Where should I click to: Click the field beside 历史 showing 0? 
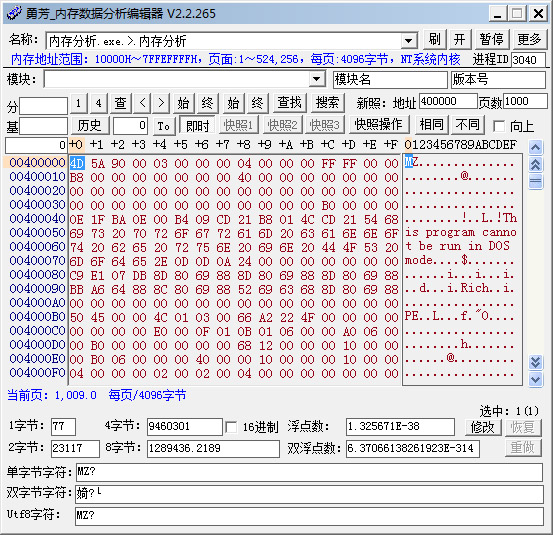tap(130, 125)
